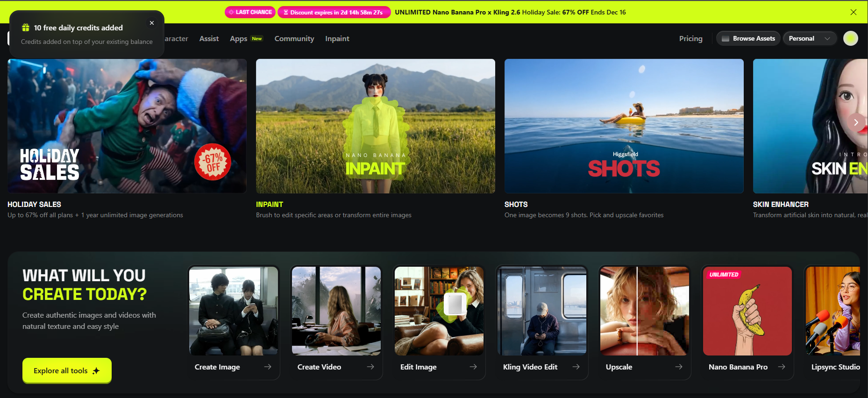The height and width of the screenshot is (398, 868).
Task: Open the Holiday Sales promo thumbnail
Action: click(127, 126)
